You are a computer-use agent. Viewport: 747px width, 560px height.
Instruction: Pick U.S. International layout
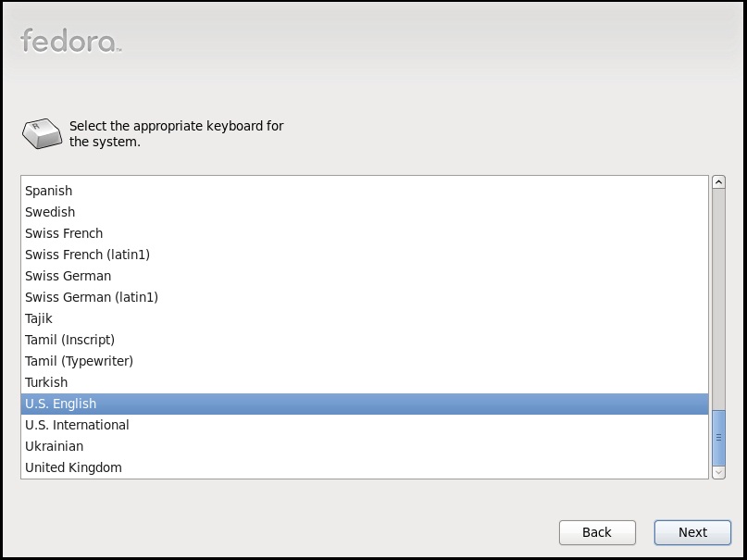click(365, 425)
